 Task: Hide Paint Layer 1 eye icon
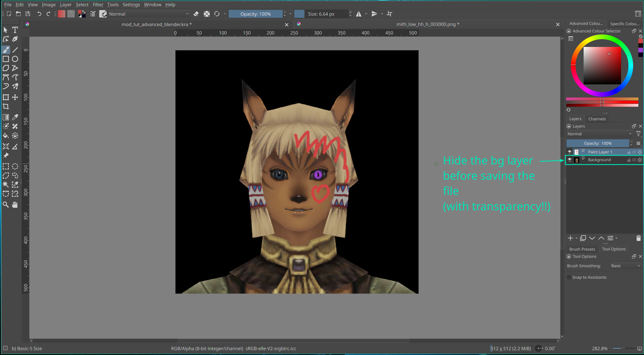pyautogui.click(x=569, y=152)
